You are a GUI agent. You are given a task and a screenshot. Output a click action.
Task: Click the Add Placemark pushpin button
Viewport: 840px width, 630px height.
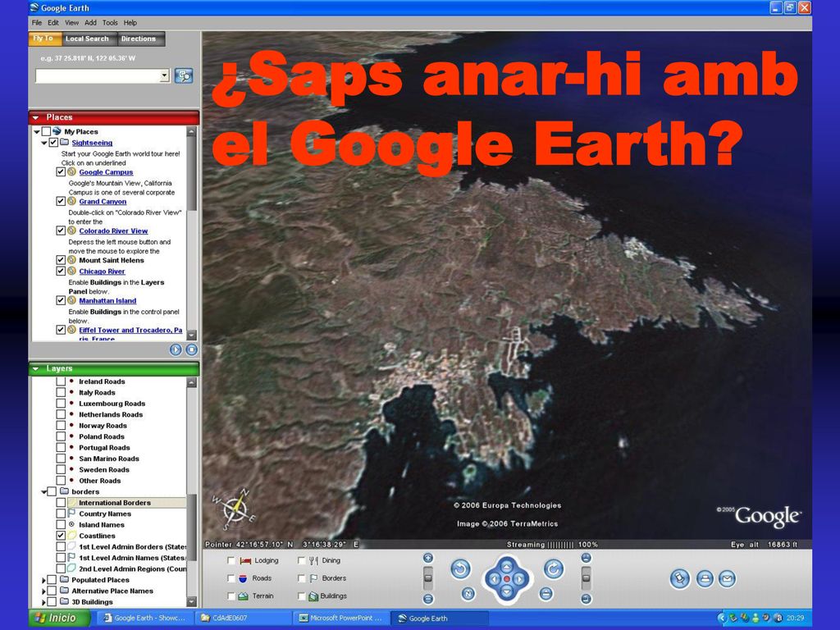pos(680,578)
